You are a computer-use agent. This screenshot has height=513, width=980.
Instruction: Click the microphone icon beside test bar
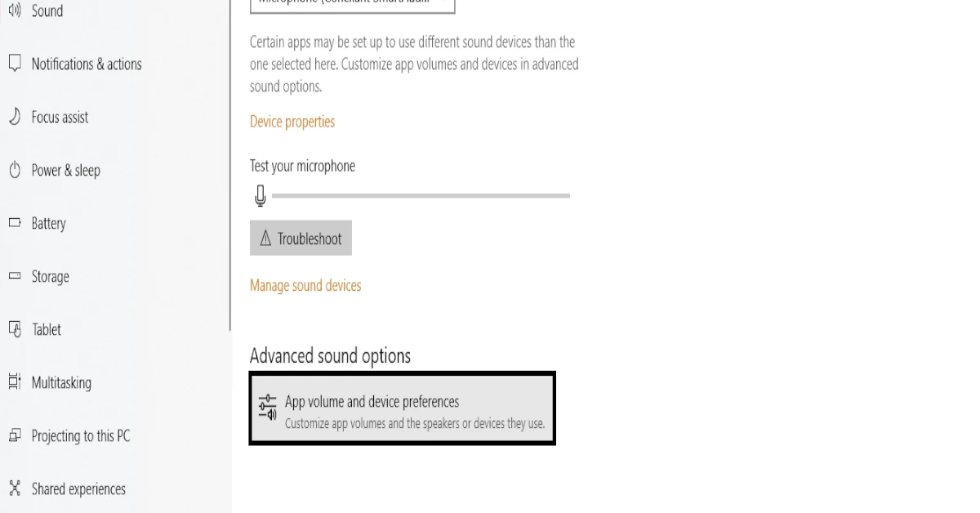click(261, 195)
